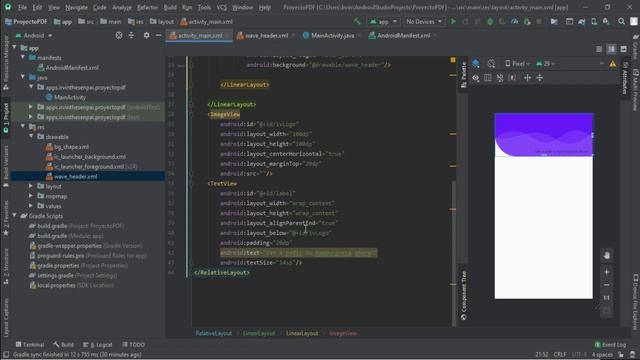Open the TODO tool window
This screenshot has width=640, height=360.
(133, 344)
